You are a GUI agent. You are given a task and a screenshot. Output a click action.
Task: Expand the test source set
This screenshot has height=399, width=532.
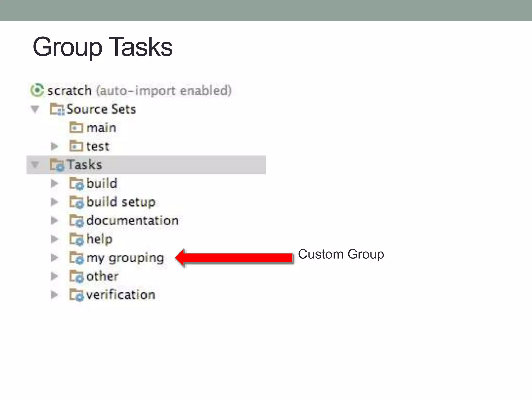[54, 147]
